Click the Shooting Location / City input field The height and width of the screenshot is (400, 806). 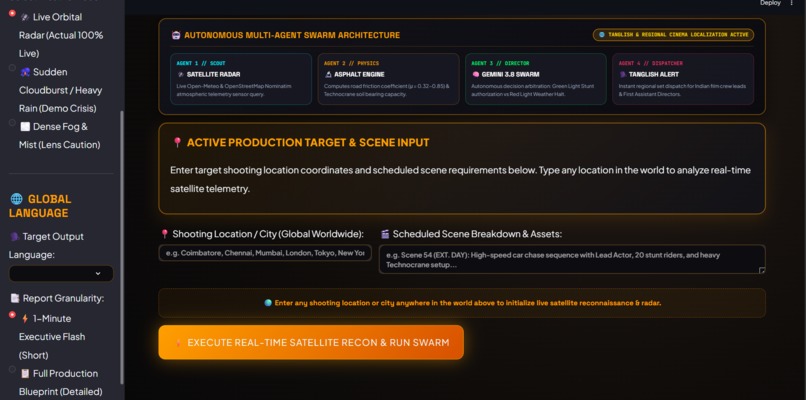pyautogui.click(x=265, y=253)
